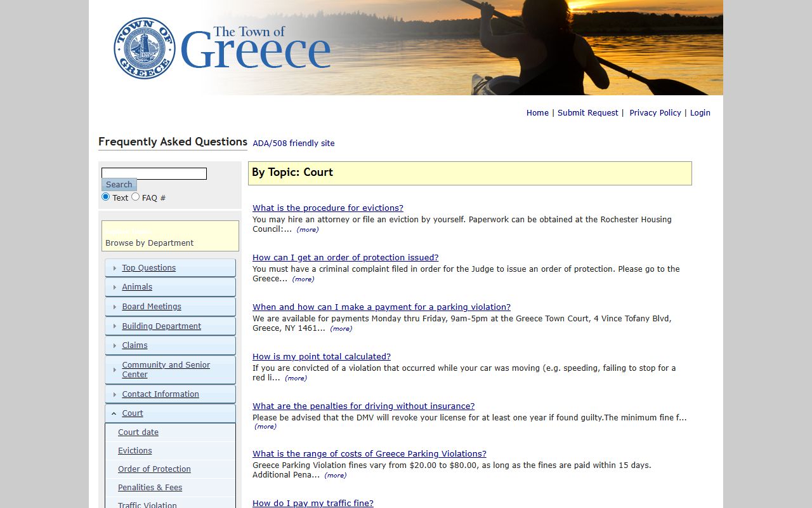Open the Evictions subtopic

(135, 451)
